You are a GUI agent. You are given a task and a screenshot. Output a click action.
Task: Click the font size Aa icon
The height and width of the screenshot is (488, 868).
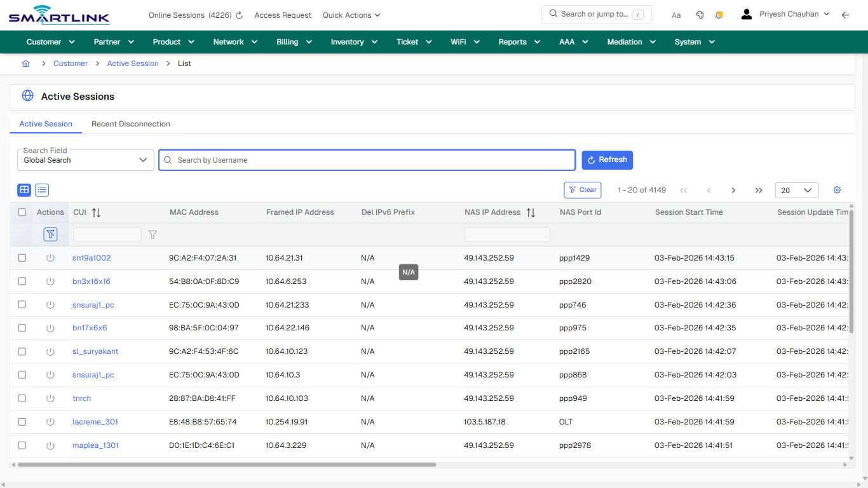pos(676,15)
